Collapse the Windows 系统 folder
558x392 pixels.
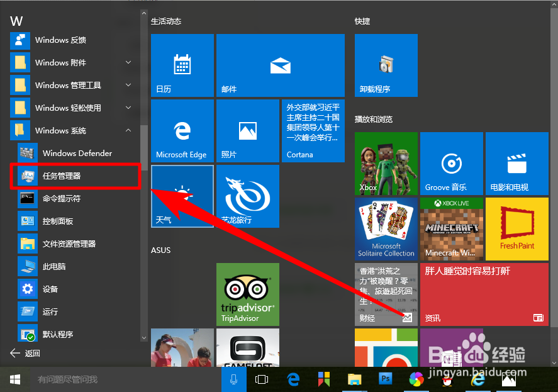(x=63, y=130)
